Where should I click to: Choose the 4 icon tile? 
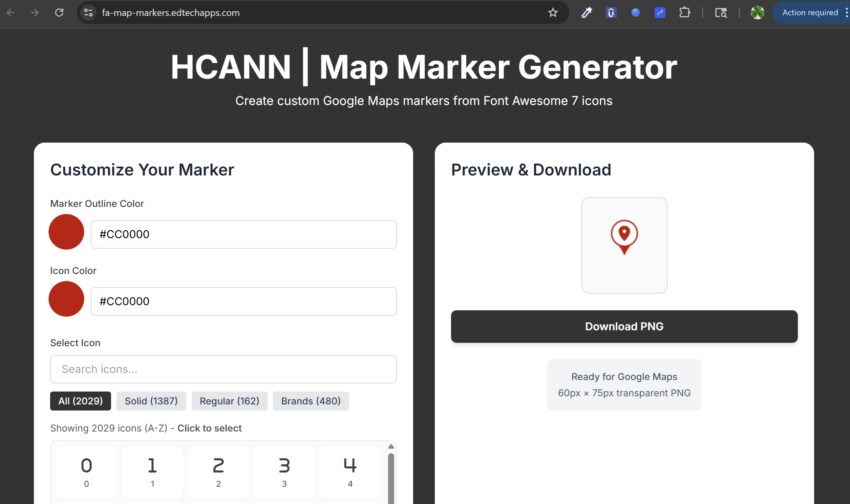point(350,471)
